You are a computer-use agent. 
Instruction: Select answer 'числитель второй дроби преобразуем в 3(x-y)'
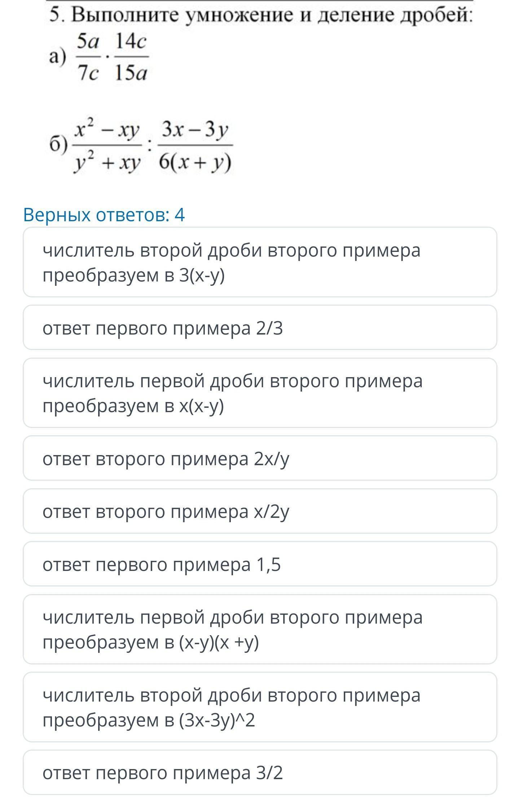pos(260,262)
